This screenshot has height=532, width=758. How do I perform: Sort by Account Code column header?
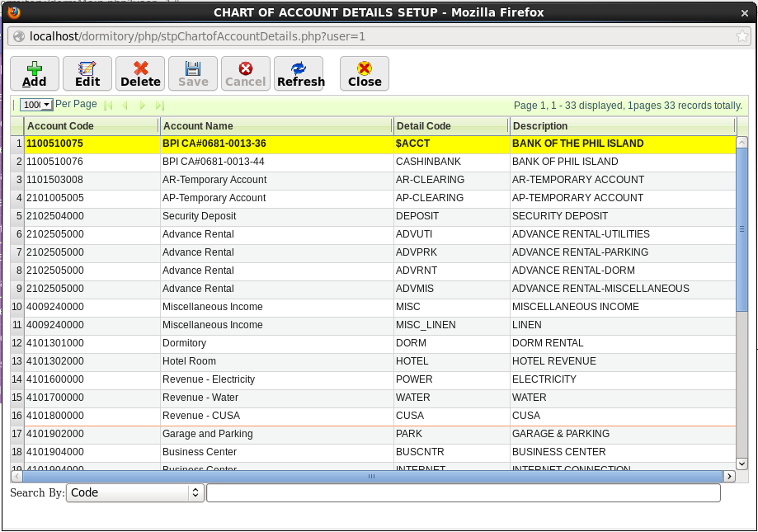[x=91, y=126]
